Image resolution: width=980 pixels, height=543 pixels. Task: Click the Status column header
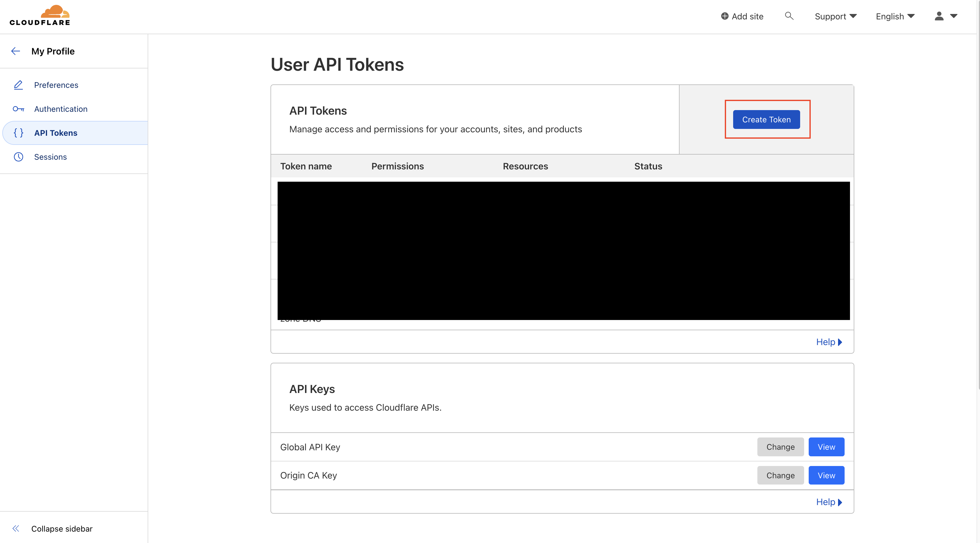click(x=648, y=166)
